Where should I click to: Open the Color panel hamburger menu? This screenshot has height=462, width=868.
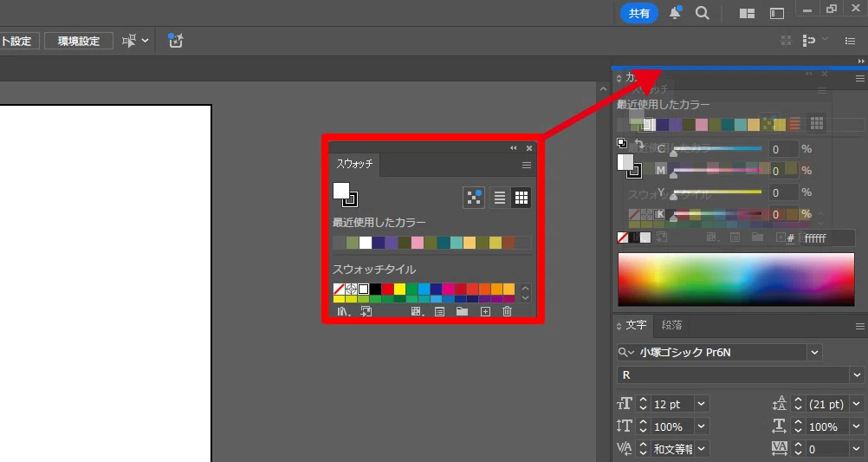coord(859,79)
